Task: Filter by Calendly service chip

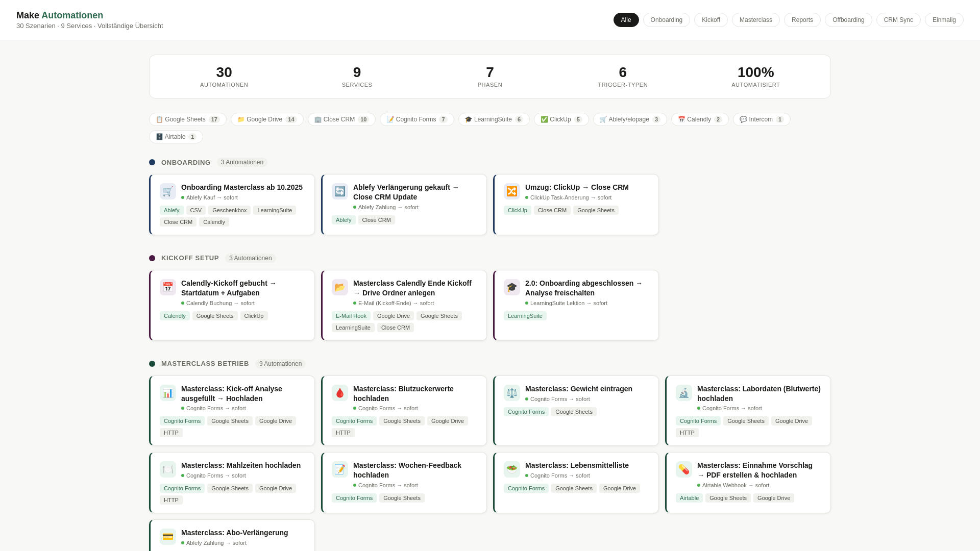Action: coord(700,119)
